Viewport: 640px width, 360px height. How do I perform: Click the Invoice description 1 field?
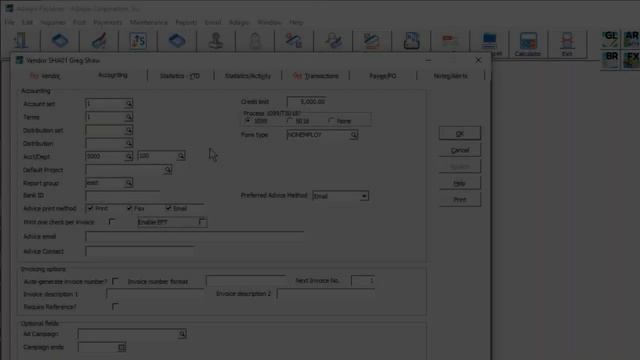pos(155,294)
